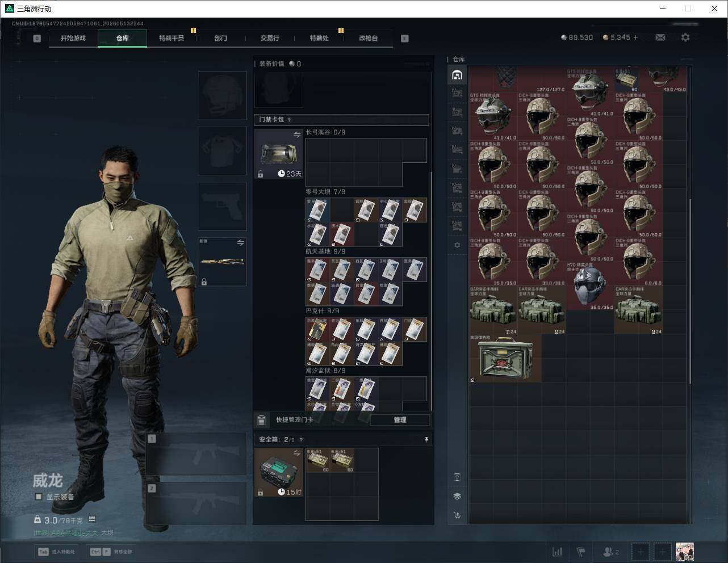728x563 pixels.
Task: Click the operator name 威龙
Action: point(47,481)
